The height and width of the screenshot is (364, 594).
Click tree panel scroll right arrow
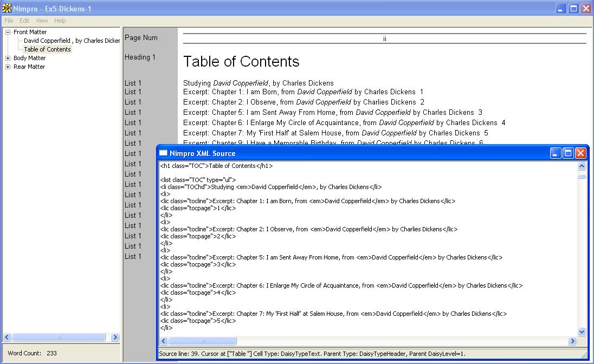point(115,337)
